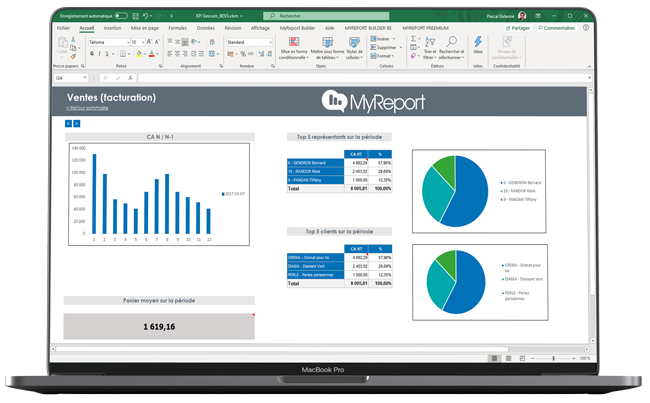
Task: Click the previous arrow blue button
Action: [x=68, y=124]
